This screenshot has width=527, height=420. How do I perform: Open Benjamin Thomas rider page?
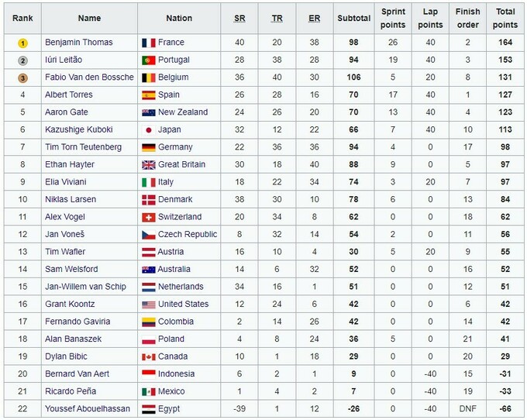click(79, 43)
